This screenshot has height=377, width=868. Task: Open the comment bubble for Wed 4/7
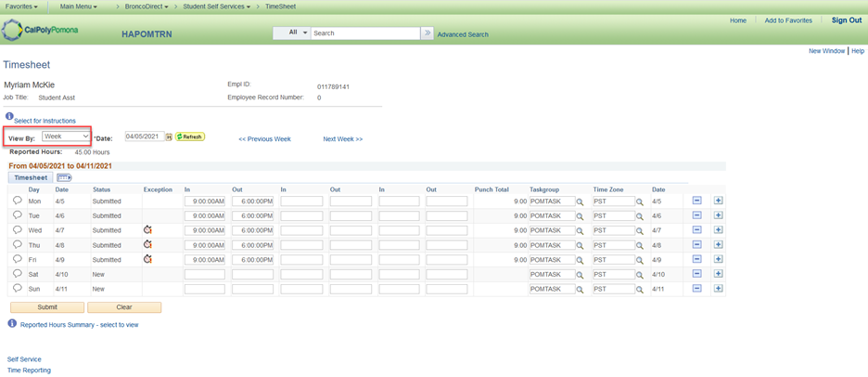click(18, 229)
